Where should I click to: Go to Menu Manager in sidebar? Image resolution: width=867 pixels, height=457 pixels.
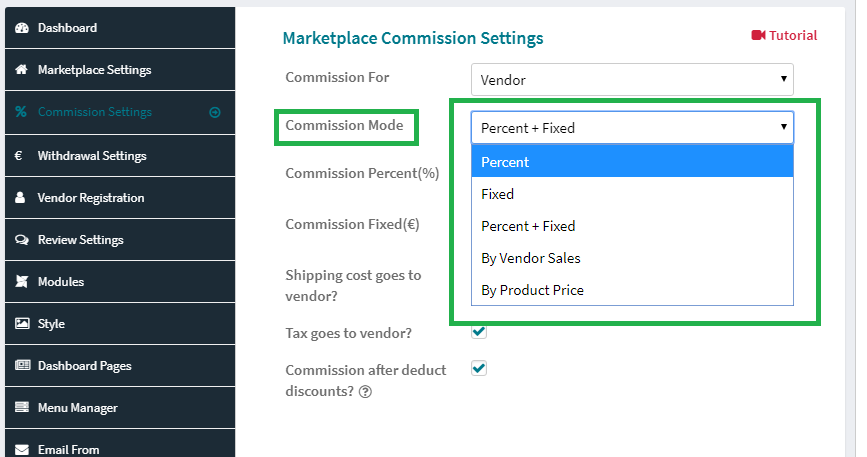tap(120, 408)
